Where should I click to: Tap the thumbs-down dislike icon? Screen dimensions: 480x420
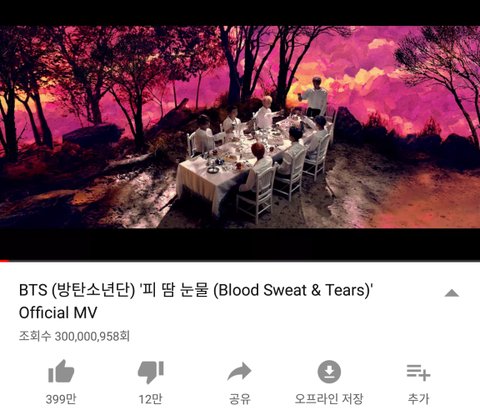click(x=151, y=372)
